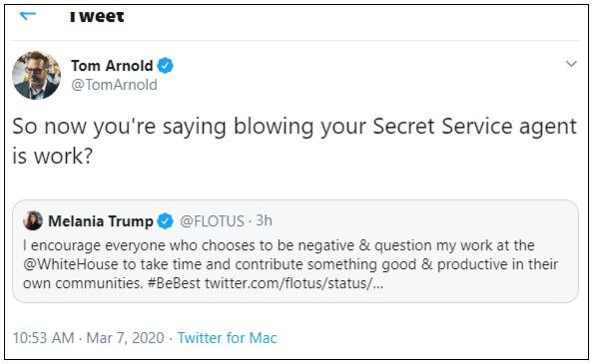Screen dimensions: 593x364
Task: Open the Melania Trump name in quoted tweet
Action: point(101,221)
